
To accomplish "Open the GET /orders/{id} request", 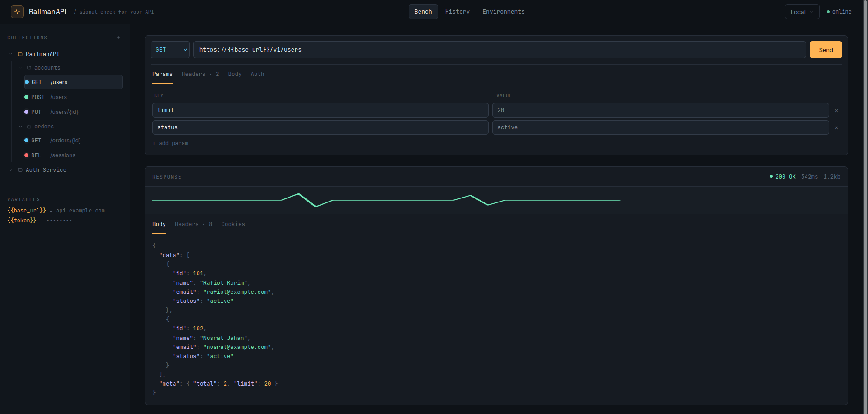I will [73, 141].
